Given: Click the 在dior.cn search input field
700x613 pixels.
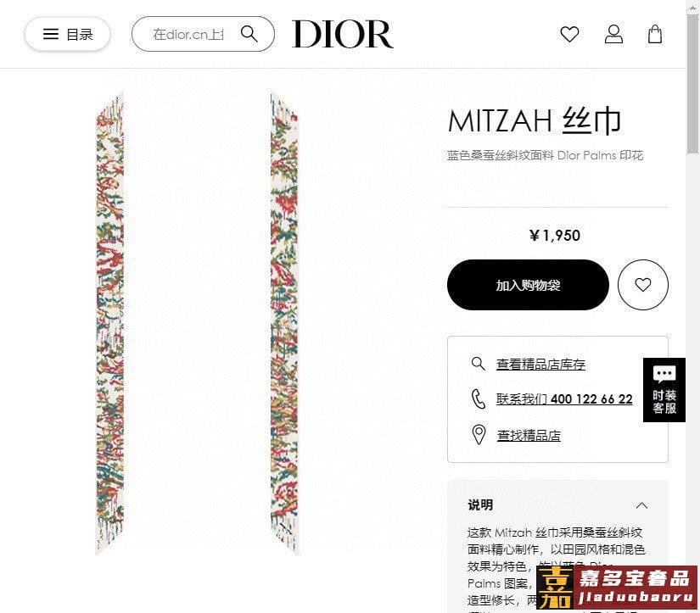Looking at the screenshot, I should [x=188, y=34].
